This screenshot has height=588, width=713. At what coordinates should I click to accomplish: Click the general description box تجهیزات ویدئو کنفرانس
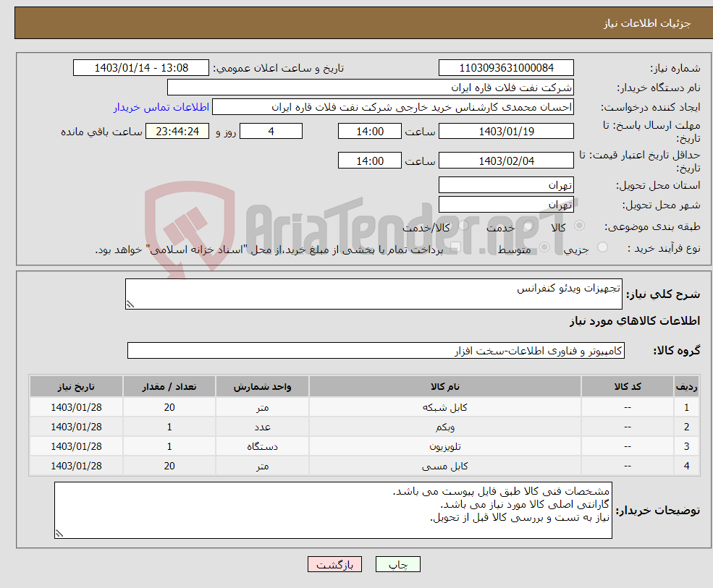point(374,294)
